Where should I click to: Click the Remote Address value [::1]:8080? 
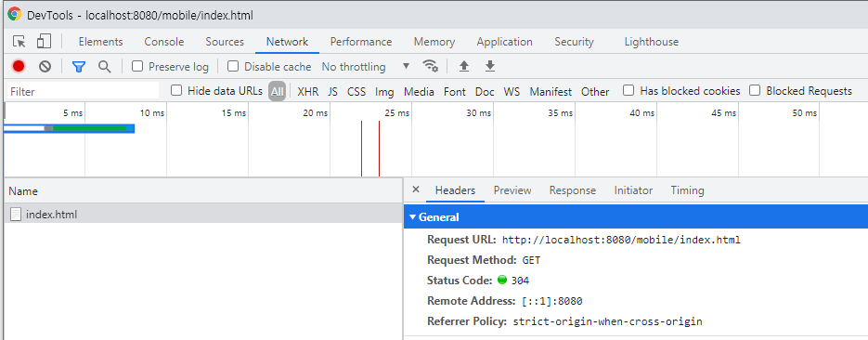(x=552, y=301)
